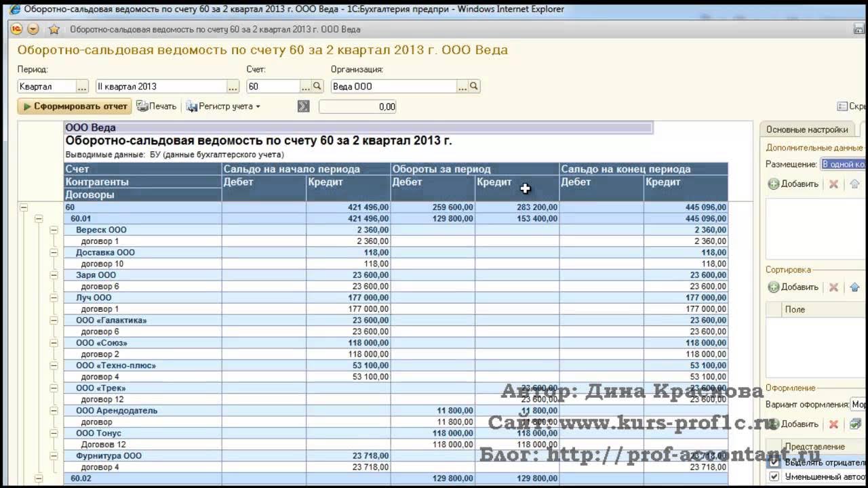Collapse ООО «Трек» row
This screenshot has height=488, width=868.
click(54, 388)
